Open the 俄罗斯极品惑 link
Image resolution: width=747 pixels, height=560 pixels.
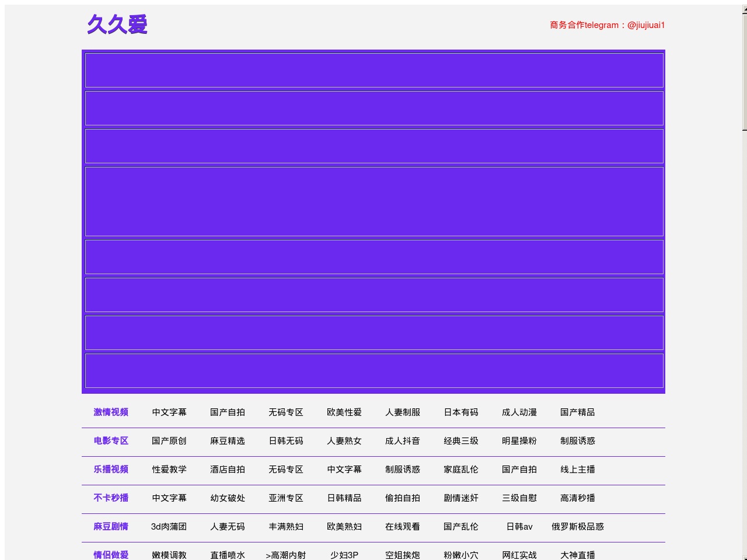click(578, 526)
